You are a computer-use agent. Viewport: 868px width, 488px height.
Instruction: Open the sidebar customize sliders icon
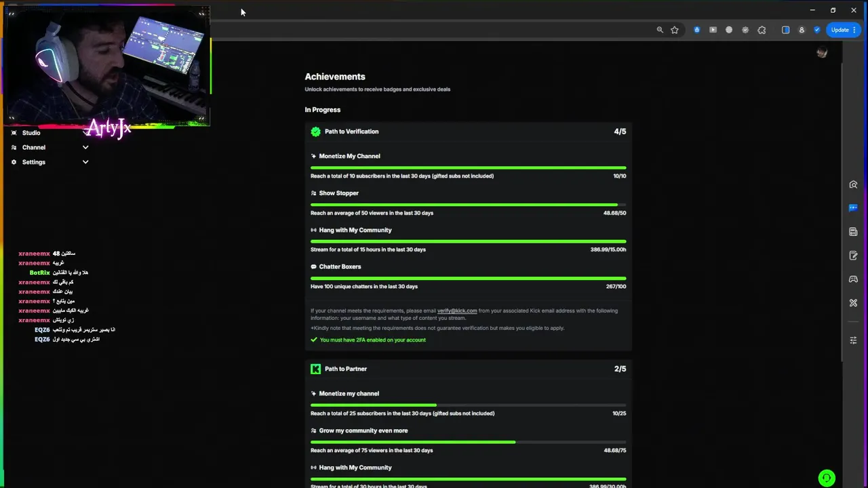(x=853, y=340)
